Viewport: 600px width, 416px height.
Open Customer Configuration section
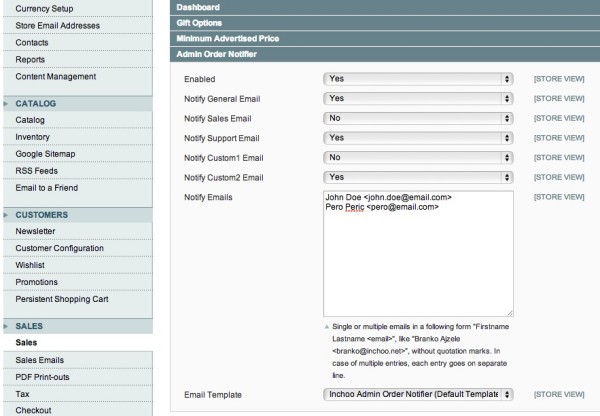[x=60, y=248]
